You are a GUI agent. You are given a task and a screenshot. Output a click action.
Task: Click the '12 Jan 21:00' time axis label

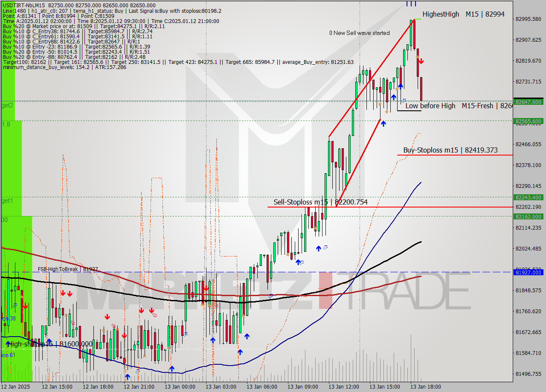(139, 387)
